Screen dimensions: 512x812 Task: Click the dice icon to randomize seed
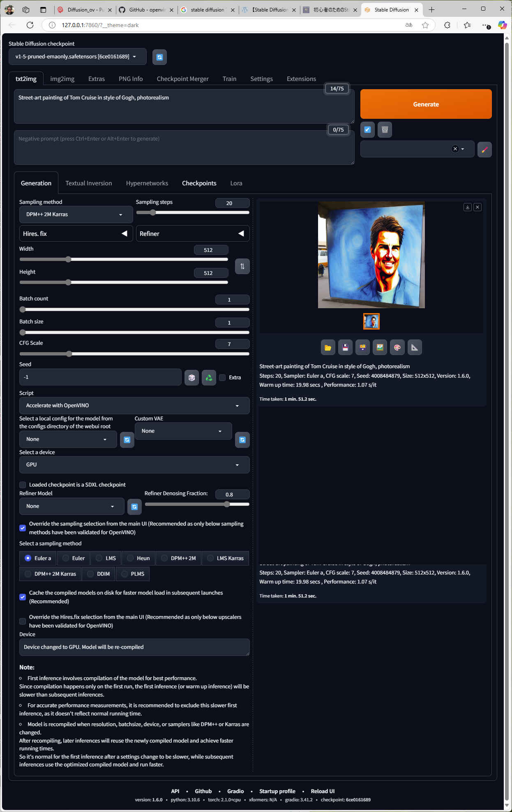coord(191,378)
